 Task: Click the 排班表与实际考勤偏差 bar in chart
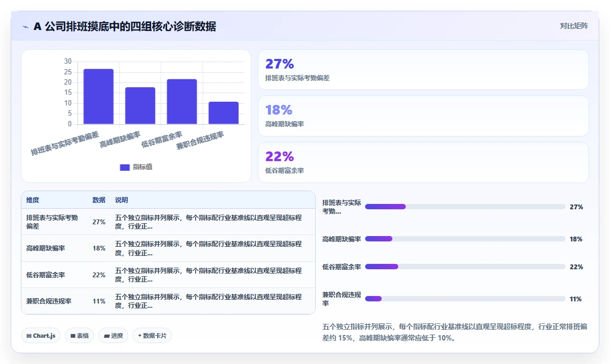(99, 97)
